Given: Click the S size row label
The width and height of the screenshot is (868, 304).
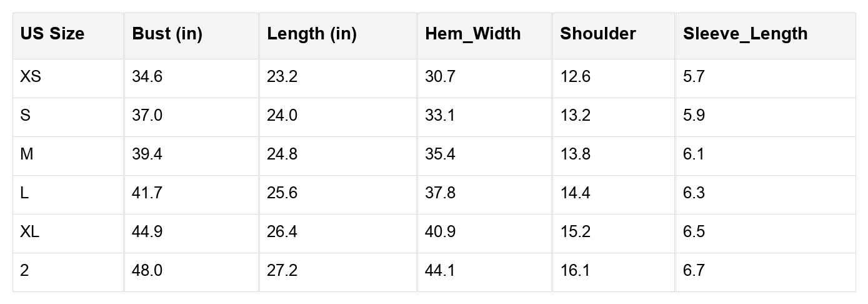Looking at the screenshot, I should [25, 116].
